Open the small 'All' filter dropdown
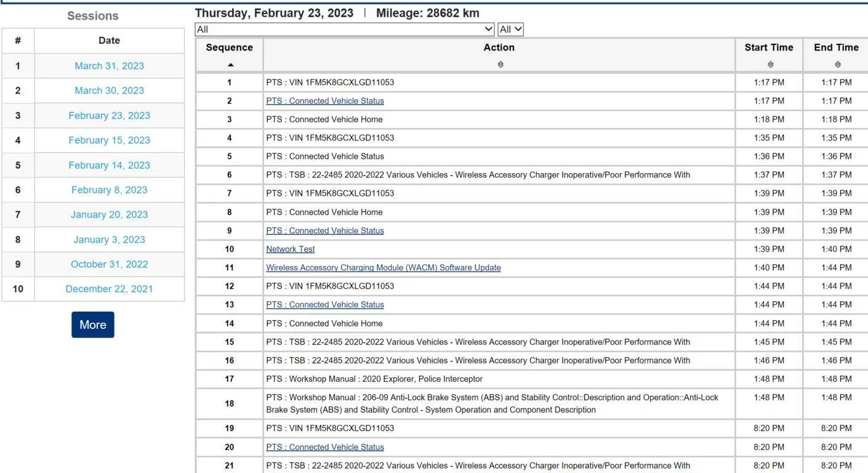The width and height of the screenshot is (868, 473). pyautogui.click(x=510, y=29)
